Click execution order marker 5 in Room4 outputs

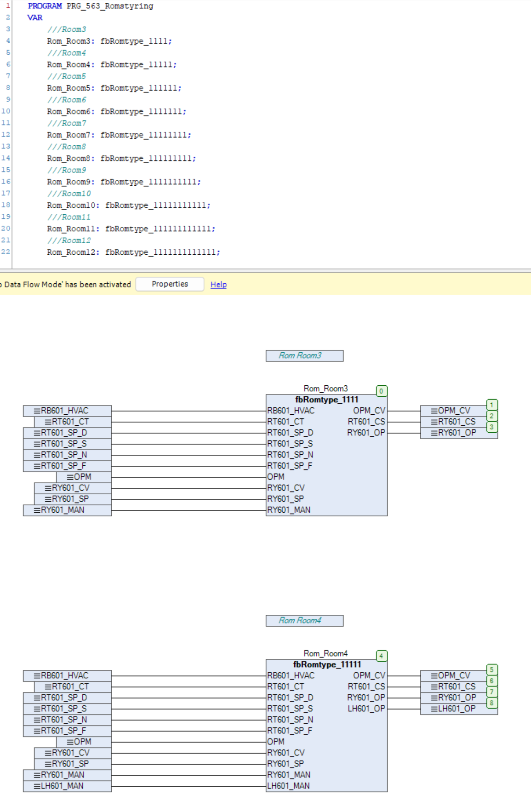pos(492,669)
